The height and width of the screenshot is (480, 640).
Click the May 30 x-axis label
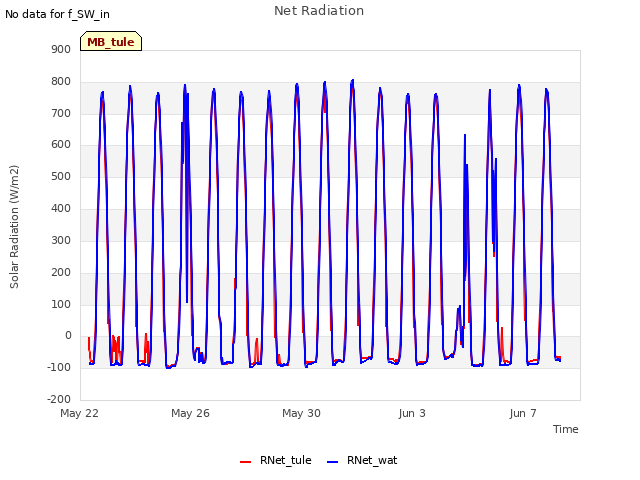pyautogui.click(x=301, y=413)
